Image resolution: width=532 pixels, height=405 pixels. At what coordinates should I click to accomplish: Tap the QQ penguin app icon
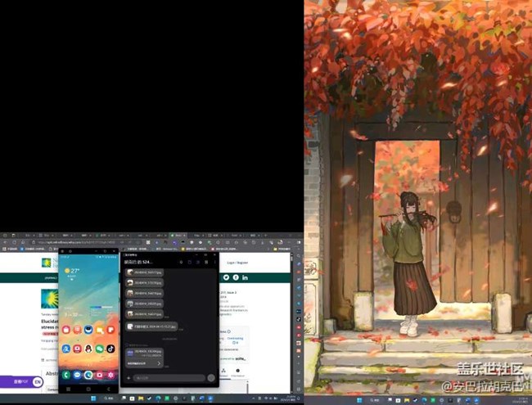tap(88, 349)
